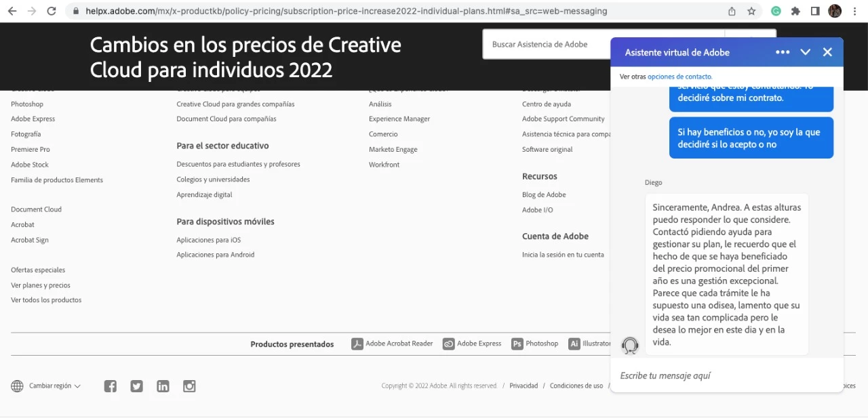Open Marketo Engage link
Viewport: 868px width, 418px height.
(393, 149)
